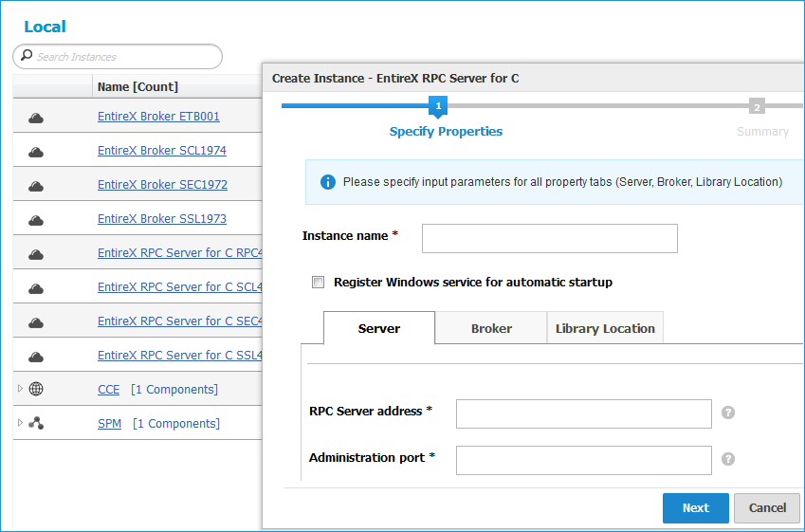The width and height of the screenshot is (805, 532).
Task: Click the cloud icon in the RPC Server for C RPC row
Action: (36, 255)
